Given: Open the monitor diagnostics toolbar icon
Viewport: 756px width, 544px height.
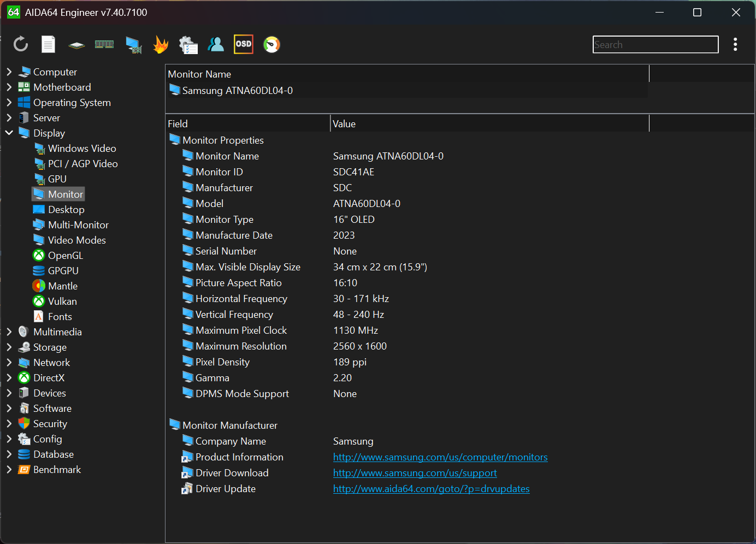Looking at the screenshot, I should (x=133, y=44).
